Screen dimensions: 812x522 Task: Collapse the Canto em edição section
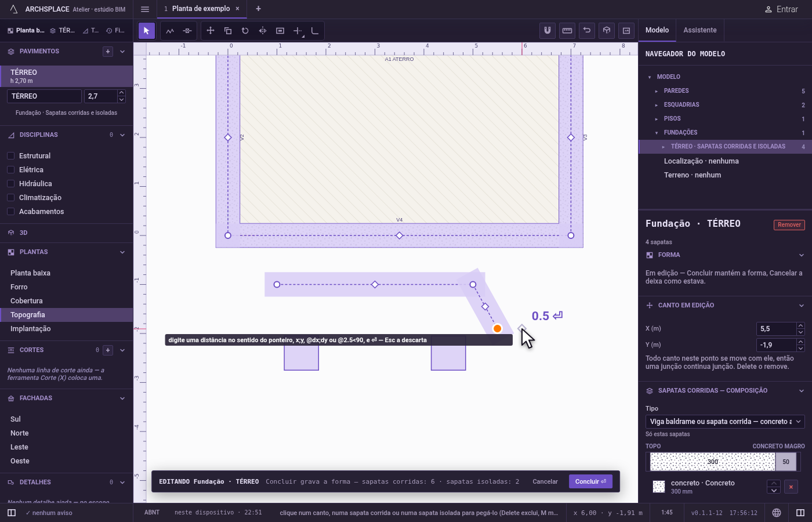coord(802,306)
